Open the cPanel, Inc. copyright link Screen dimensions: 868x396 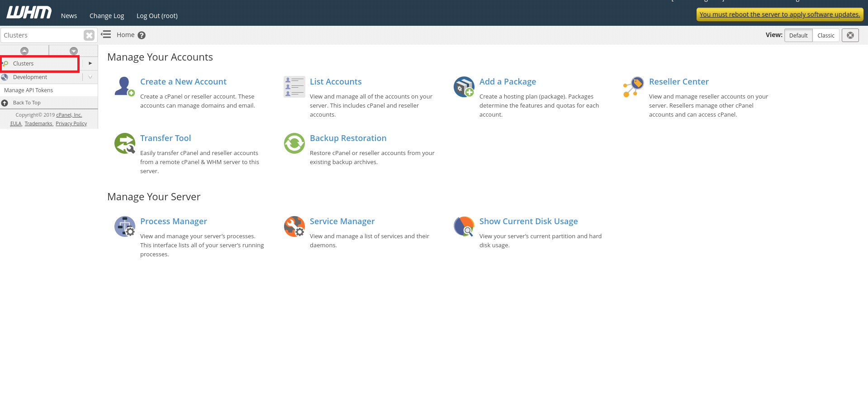coord(69,115)
